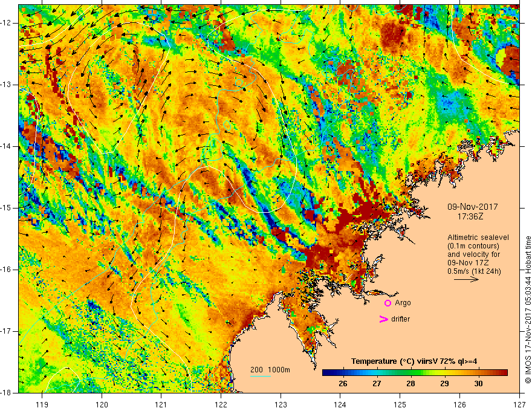Click the 'Argo' legend label
This screenshot has width=532, height=411.
pos(403,303)
